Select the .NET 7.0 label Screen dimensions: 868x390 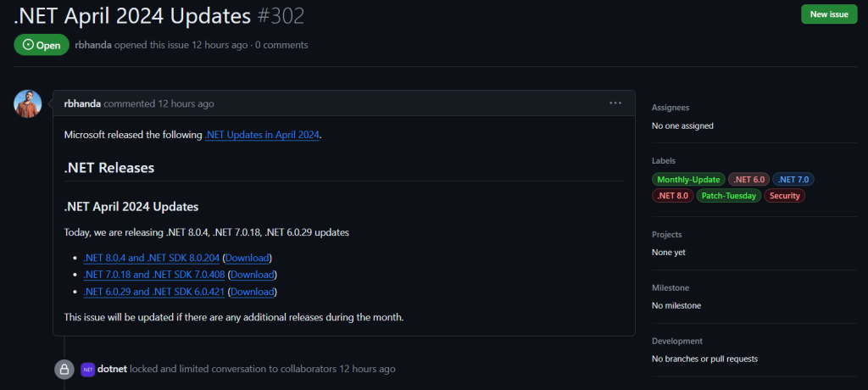(793, 179)
